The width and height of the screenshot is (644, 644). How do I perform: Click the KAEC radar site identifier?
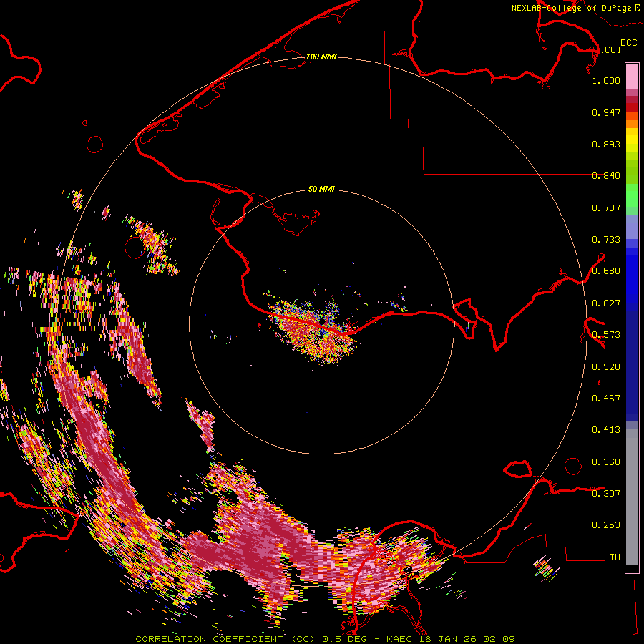pos(399,639)
